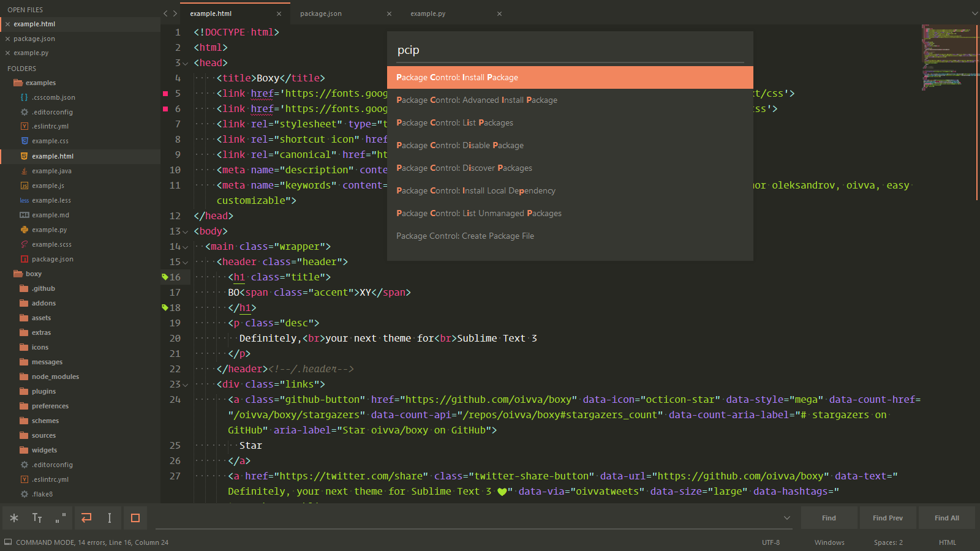Collapse code at line 23 chevron

tap(185, 384)
